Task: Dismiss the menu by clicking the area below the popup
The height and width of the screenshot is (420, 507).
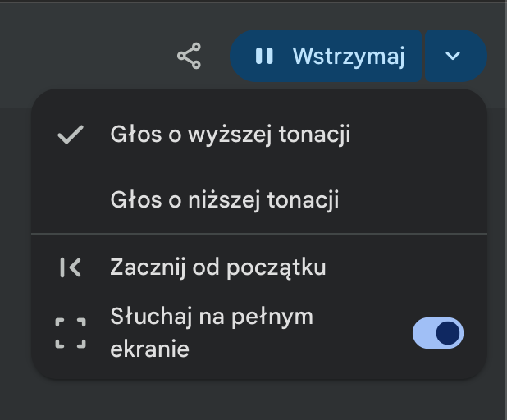Action: click(253, 400)
